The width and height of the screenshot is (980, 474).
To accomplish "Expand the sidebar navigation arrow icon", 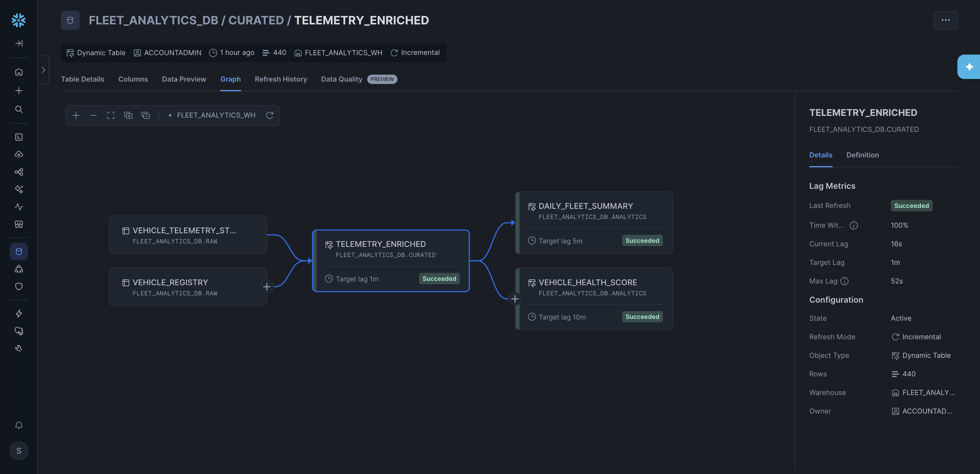I will pyautogui.click(x=19, y=43).
